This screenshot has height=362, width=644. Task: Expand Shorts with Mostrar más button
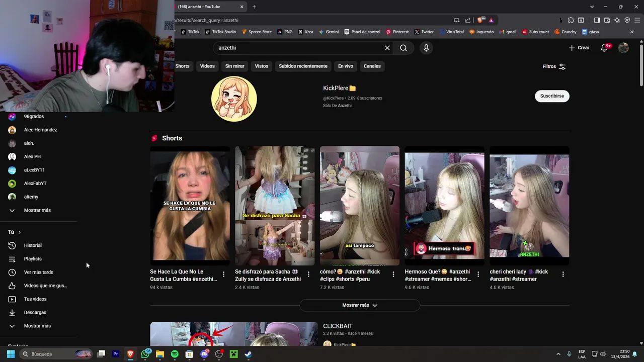click(360, 305)
